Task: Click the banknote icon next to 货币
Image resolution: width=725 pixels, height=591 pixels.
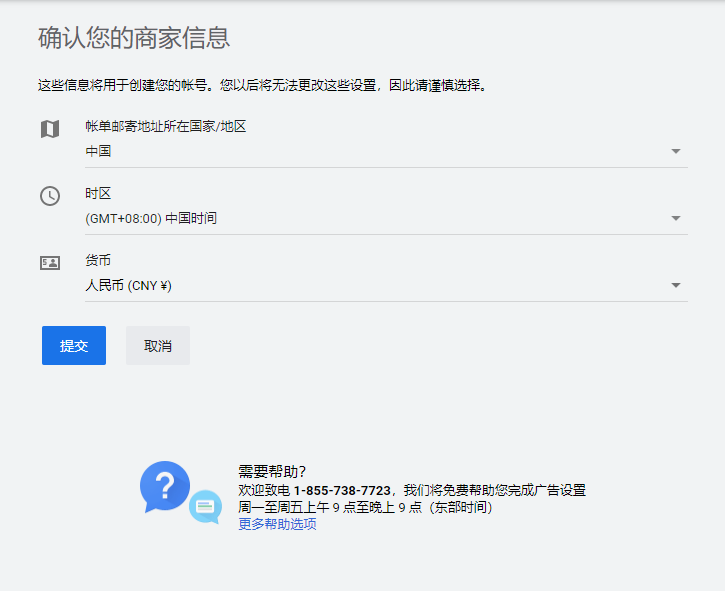Action: pyautogui.click(x=50, y=263)
